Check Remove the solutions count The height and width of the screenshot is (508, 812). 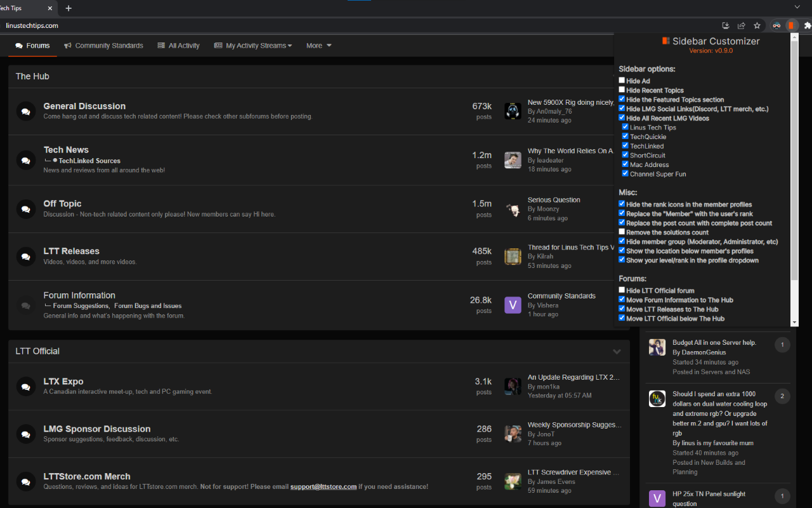click(622, 232)
